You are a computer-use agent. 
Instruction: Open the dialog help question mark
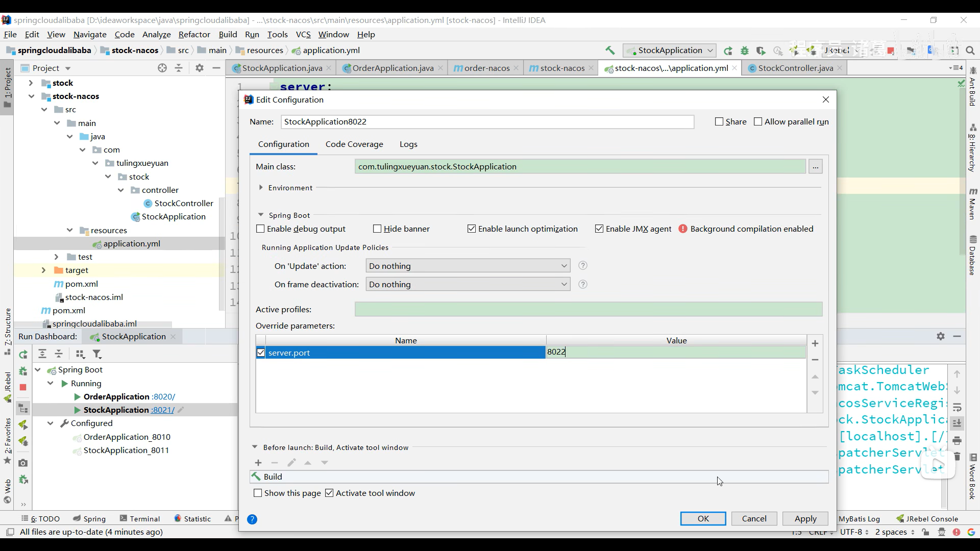252,519
